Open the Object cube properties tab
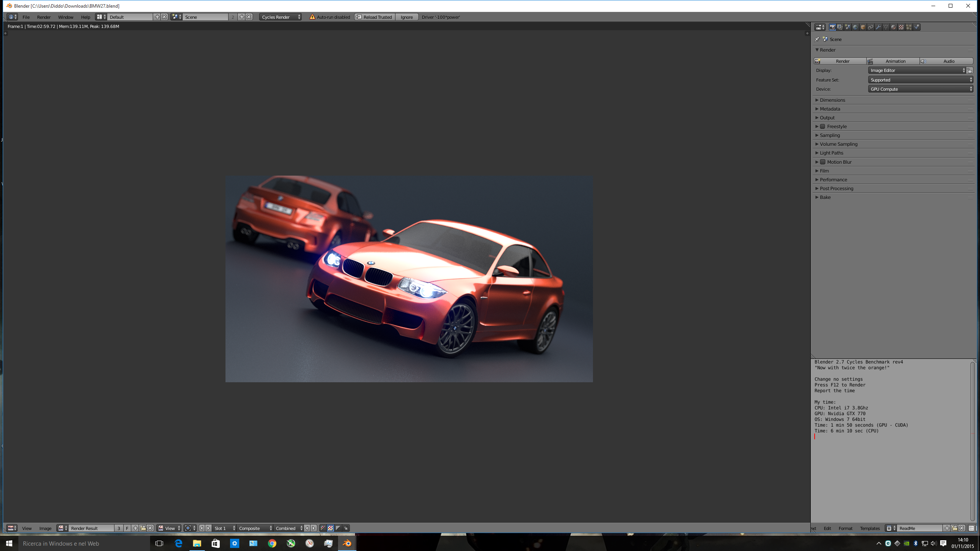This screenshot has width=980, height=551. click(x=863, y=27)
